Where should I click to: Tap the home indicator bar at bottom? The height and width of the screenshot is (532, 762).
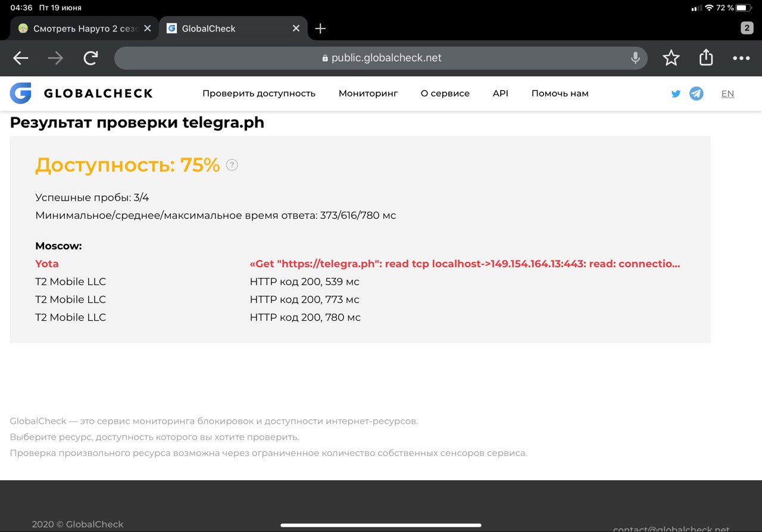381,525
